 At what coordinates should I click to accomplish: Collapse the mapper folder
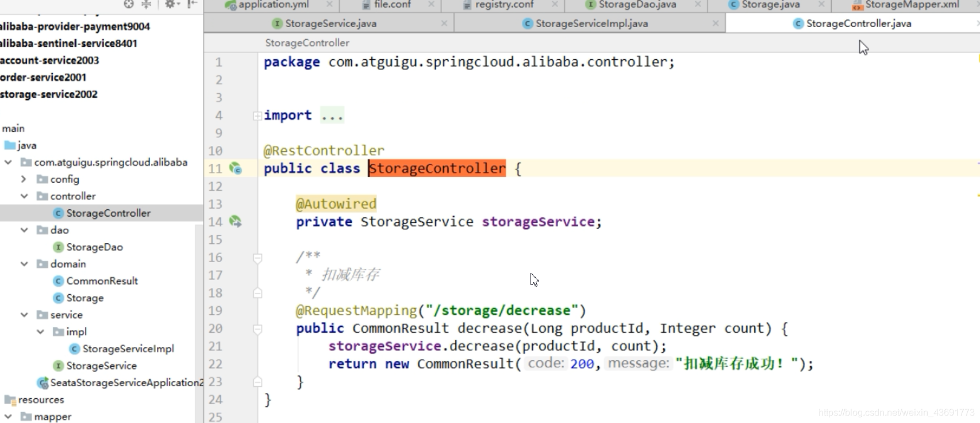tap(8, 417)
